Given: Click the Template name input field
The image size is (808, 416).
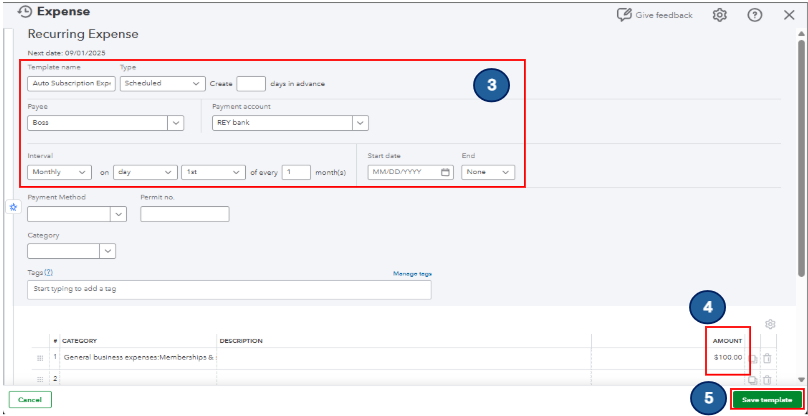Looking at the screenshot, I should click(70, 84).
